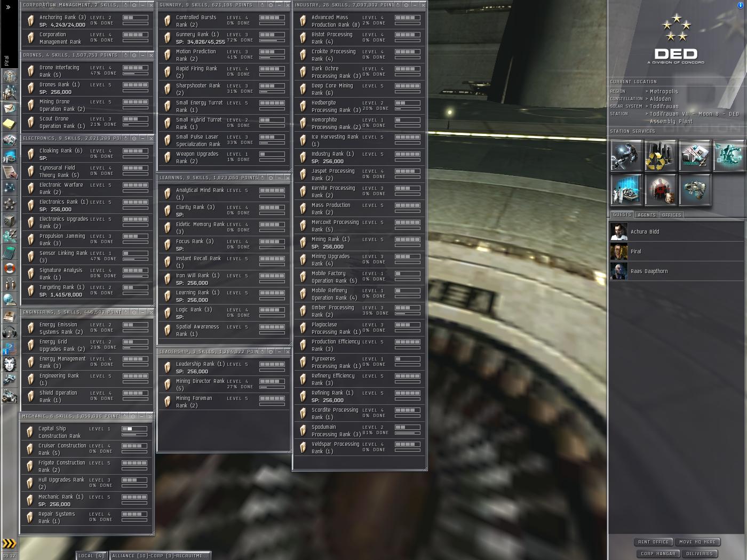The height and width of the screenshot is (560, 747).
Task: Open the teal figure station service icon
Action: pos(729,156)
